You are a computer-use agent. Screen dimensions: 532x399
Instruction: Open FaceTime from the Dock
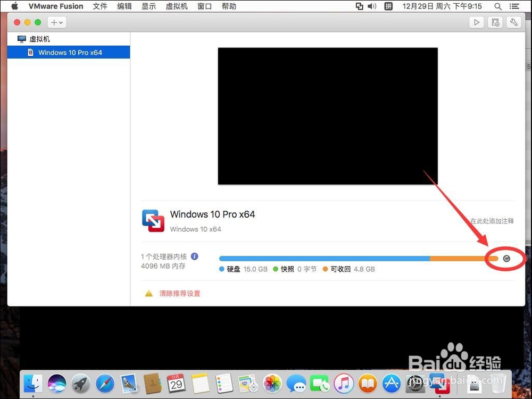coord(320,384)
